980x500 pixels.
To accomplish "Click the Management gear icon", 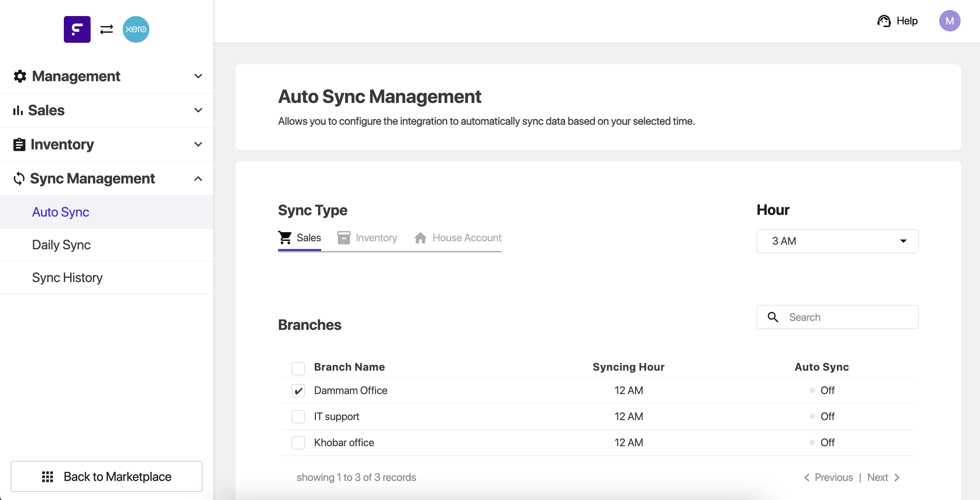I will point(20,76).
